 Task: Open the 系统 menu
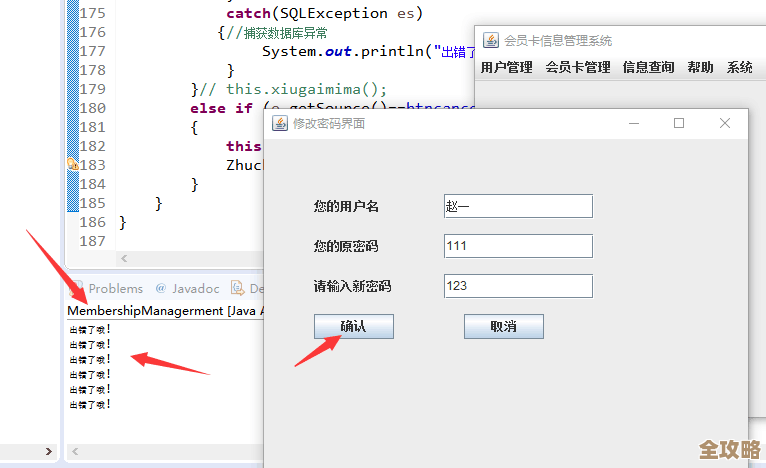pos(740,68)
